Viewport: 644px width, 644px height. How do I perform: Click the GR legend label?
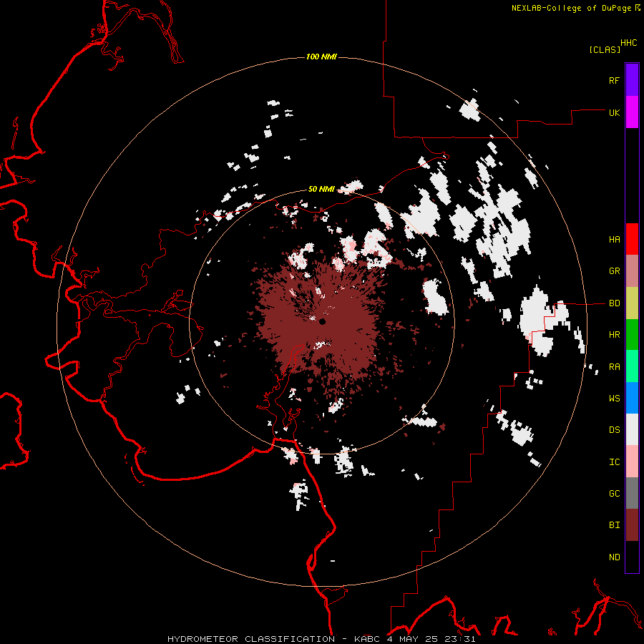(614, 271)
